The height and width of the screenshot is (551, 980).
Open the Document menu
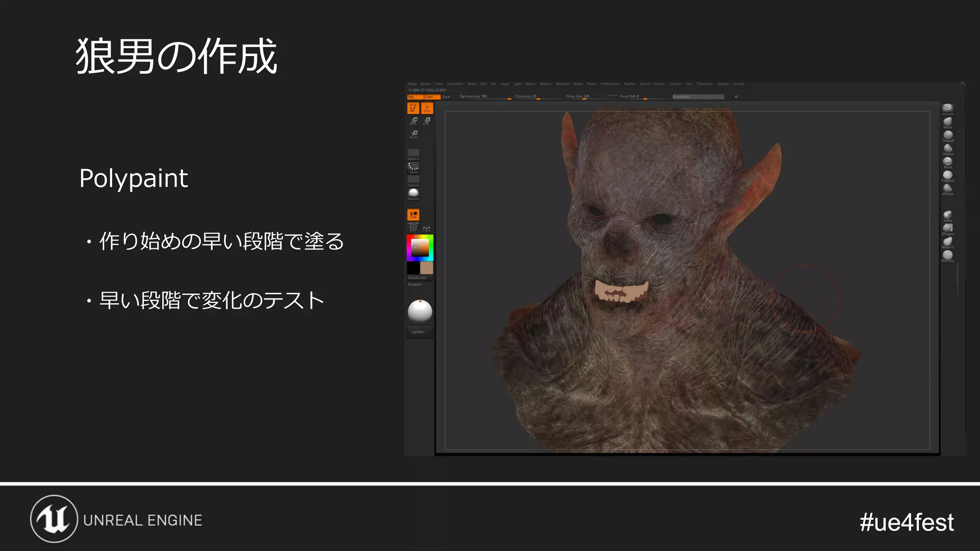tap(455, 84)
